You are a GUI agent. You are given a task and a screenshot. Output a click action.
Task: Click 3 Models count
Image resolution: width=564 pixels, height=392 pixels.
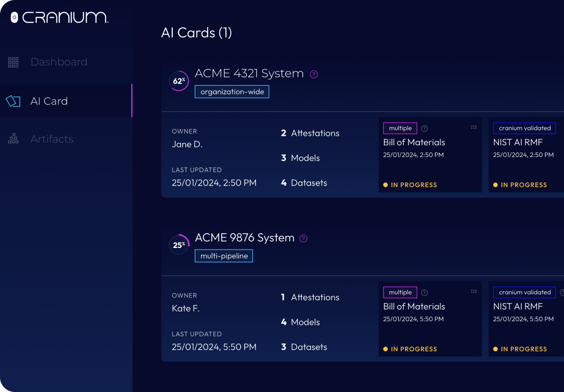[x=300, y=158]
